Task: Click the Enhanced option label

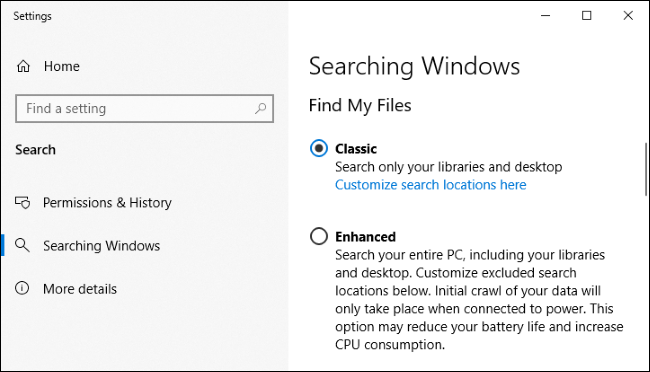Action: tap(365, 236)
